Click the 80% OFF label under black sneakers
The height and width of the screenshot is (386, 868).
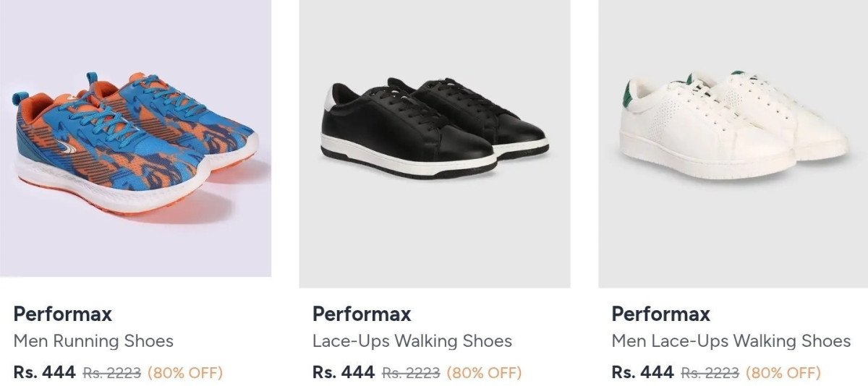click(484, 374)
